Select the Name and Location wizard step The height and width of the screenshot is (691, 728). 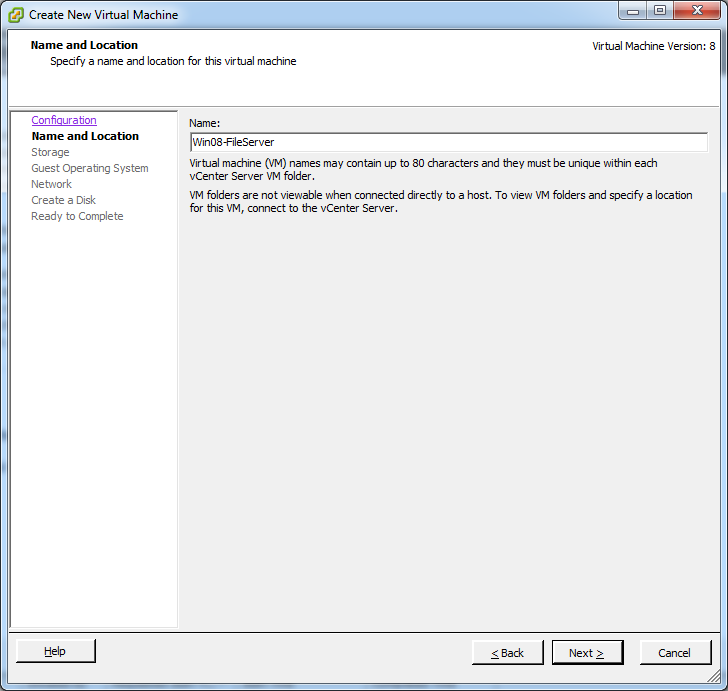(x=85, y=136)
